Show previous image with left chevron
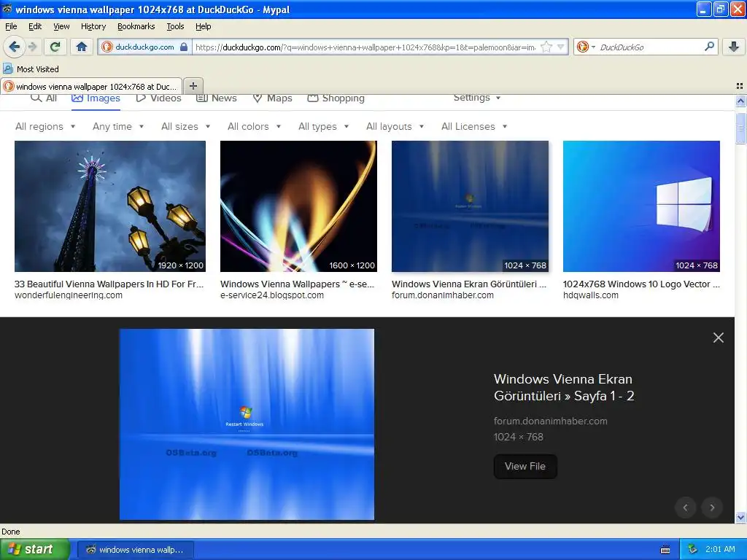Viewport: 747px width, 560px height. pyautogui.click(x=685, y=507)
